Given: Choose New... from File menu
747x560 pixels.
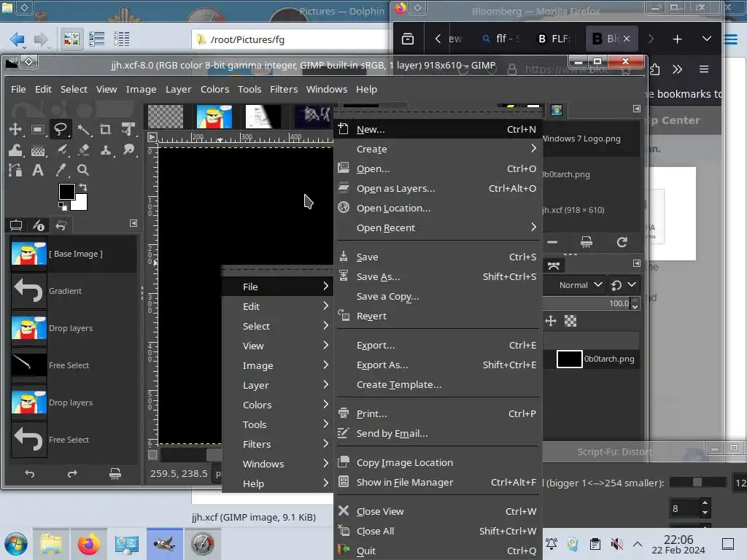Looking at the screenshot, I should [x=438, y=129].
